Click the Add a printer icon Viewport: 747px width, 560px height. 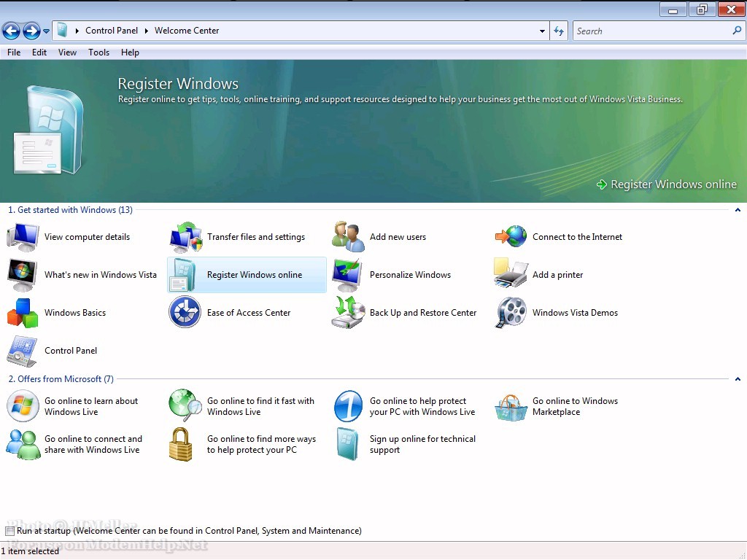point(511,275)
